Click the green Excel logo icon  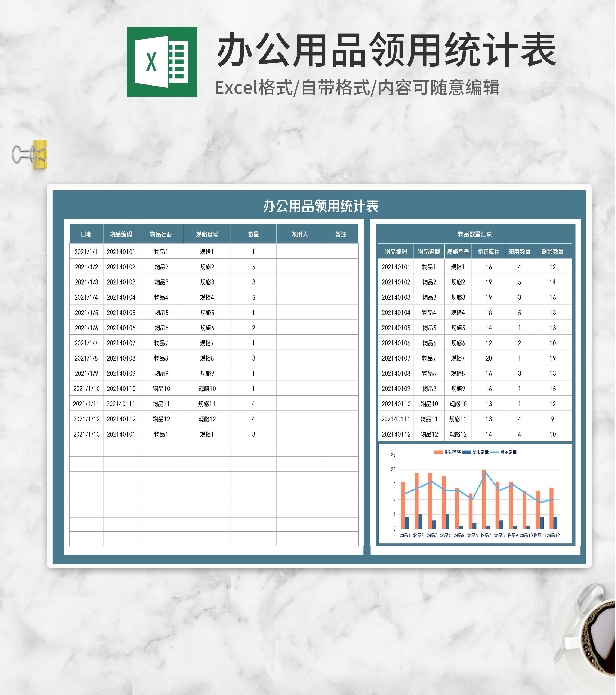(162, 62)
